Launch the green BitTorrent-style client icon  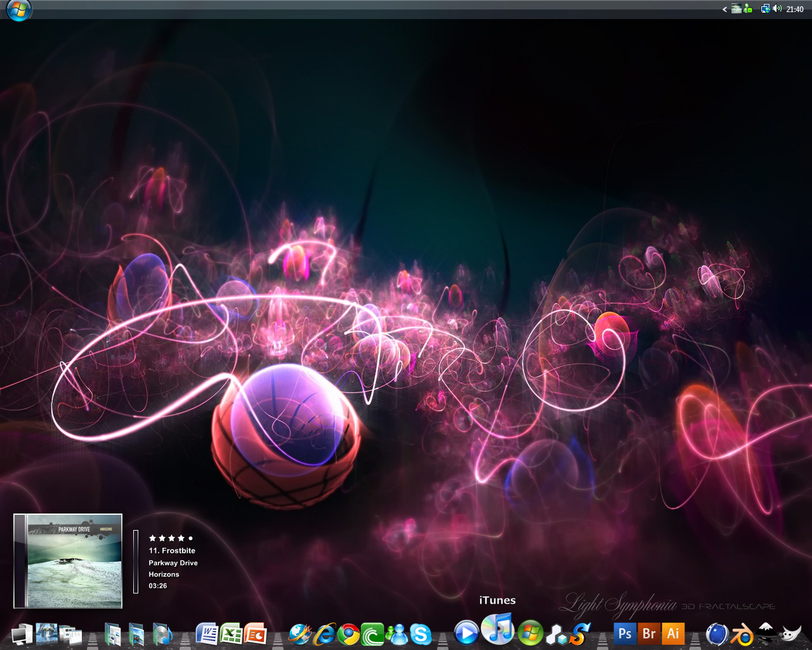click(372, 634)
